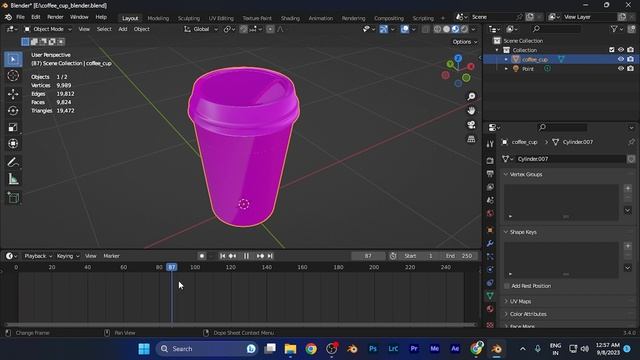Open the Object Data properties tab

[490, 296]
